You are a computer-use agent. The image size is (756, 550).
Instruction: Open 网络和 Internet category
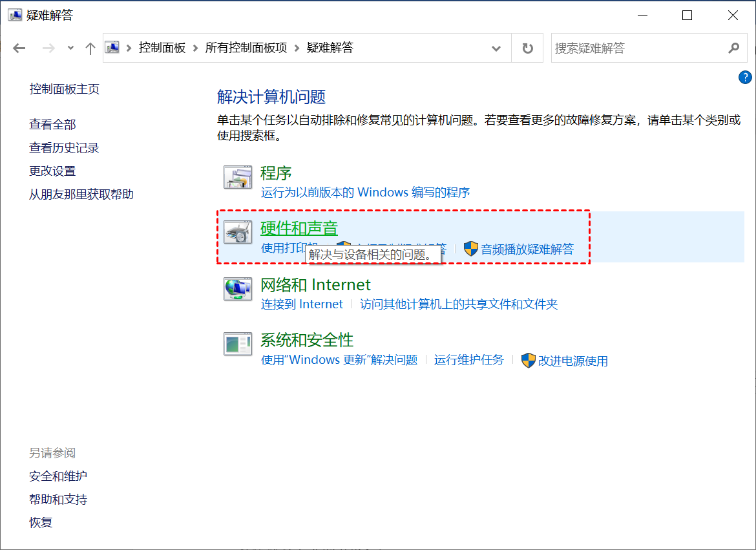tap(316, 284)
